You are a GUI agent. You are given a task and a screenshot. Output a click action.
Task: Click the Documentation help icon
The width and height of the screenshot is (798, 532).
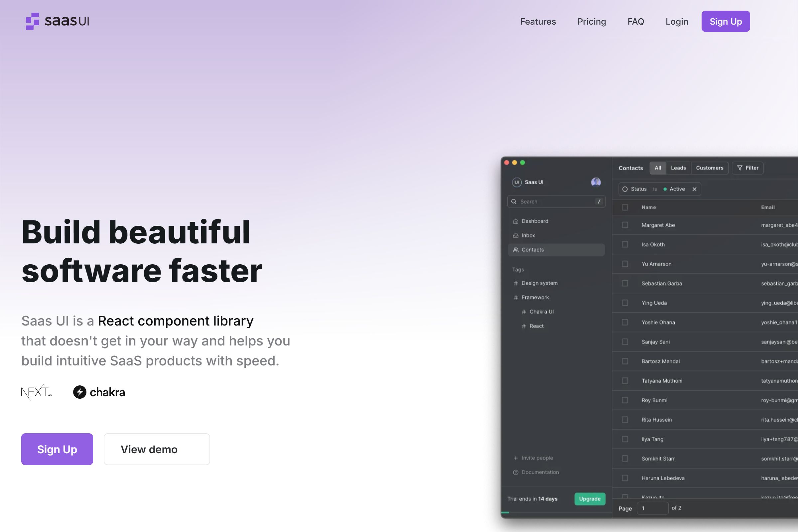point(516,472)
